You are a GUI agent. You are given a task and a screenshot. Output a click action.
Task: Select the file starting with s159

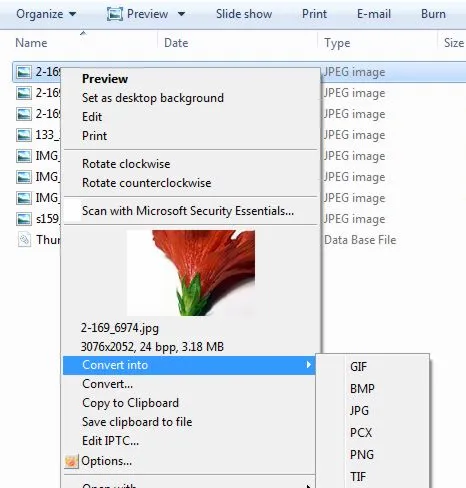coord(48,219)
